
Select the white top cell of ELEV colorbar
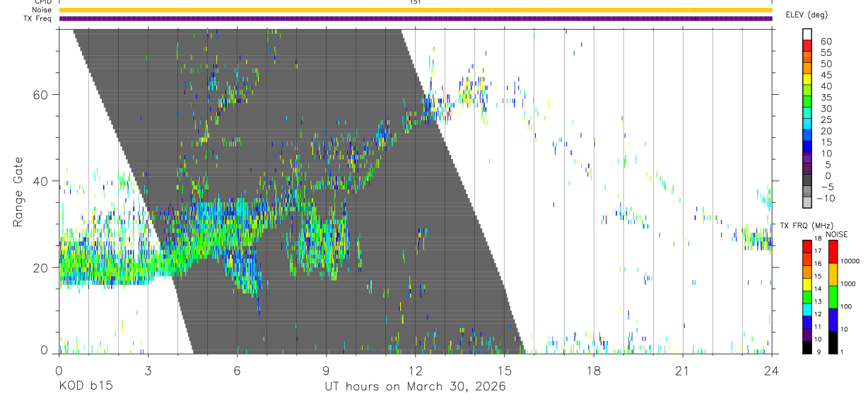coord(807,34)
